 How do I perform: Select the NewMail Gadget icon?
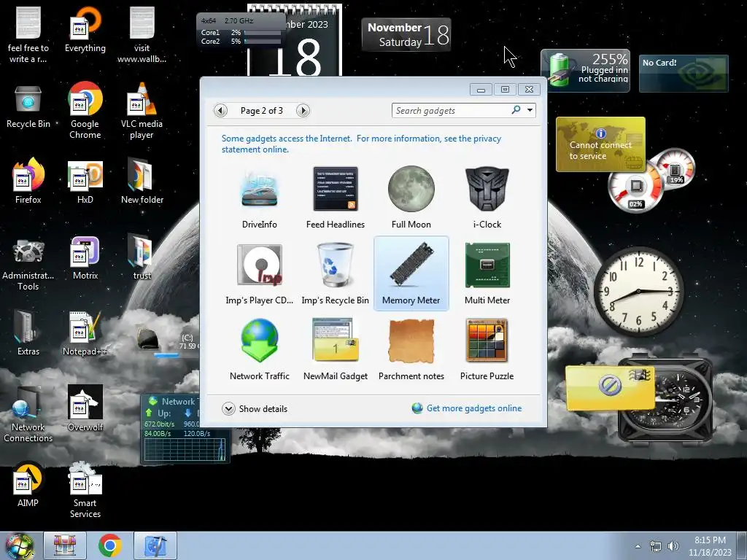click(x=336, y=349)
